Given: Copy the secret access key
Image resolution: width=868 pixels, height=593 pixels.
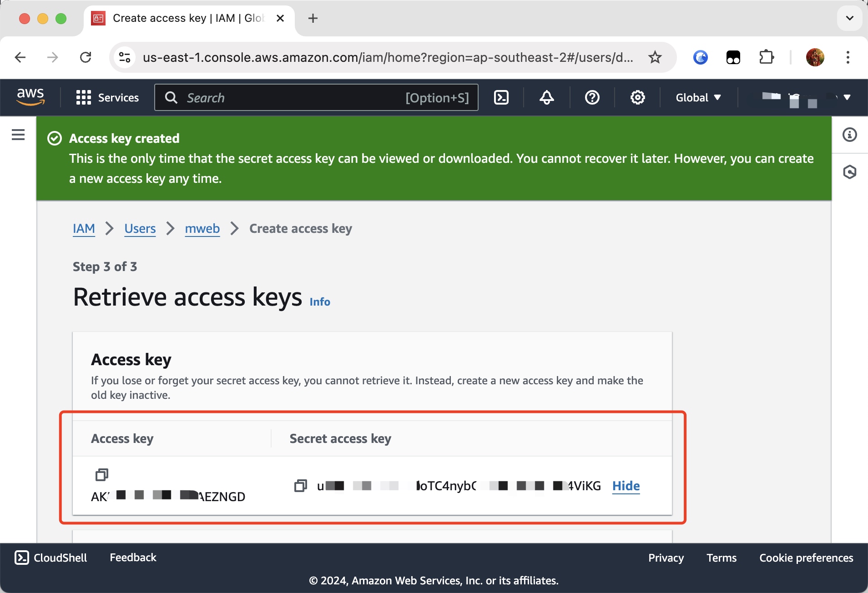Looking at the screenshot, I should [x=301, y=486].
